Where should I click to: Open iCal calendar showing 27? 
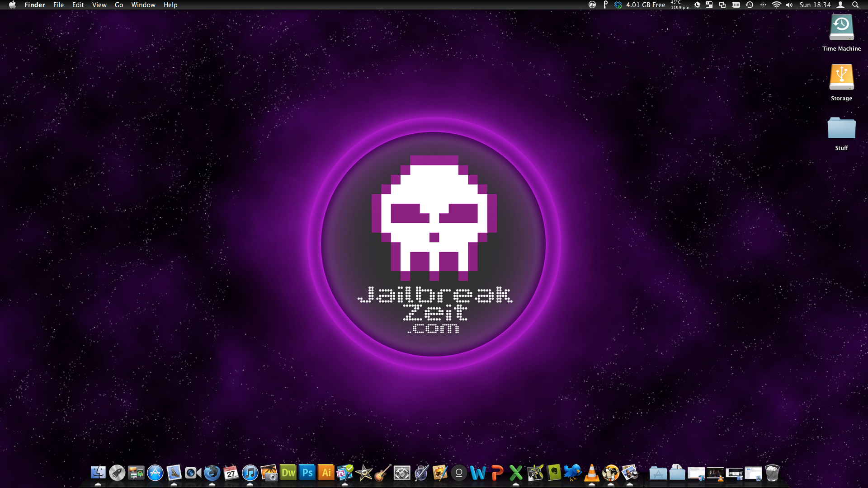[231, 473]
